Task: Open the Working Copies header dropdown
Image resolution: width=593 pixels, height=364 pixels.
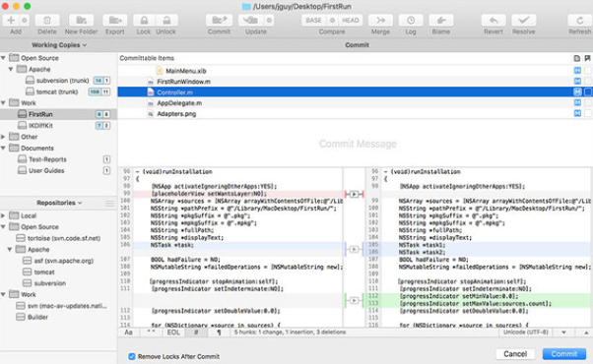Action: point(59,45)
